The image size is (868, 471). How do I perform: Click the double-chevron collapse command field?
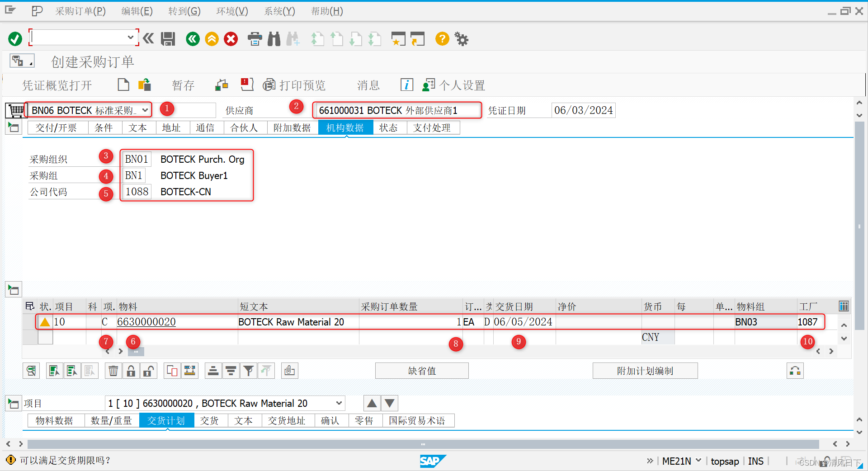click(148, 38)
